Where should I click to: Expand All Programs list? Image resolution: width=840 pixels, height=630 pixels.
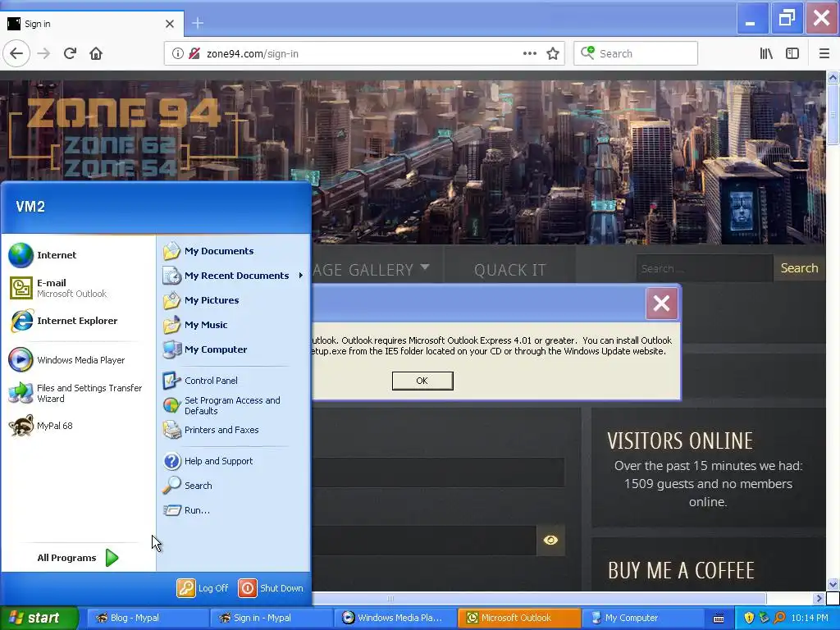click(78, 558)
